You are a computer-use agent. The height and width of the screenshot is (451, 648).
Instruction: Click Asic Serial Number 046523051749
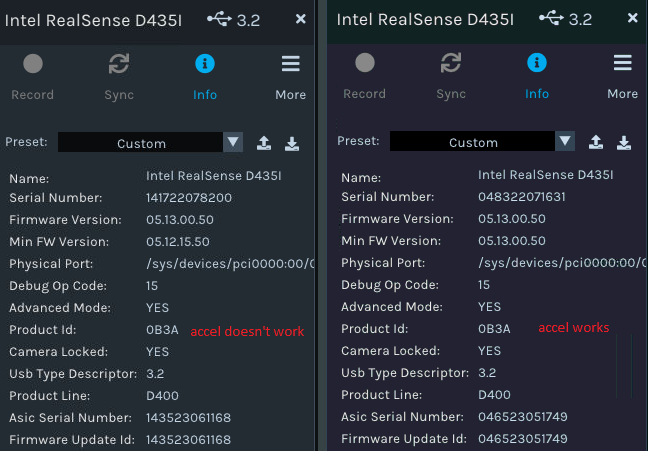coord(523,417)
